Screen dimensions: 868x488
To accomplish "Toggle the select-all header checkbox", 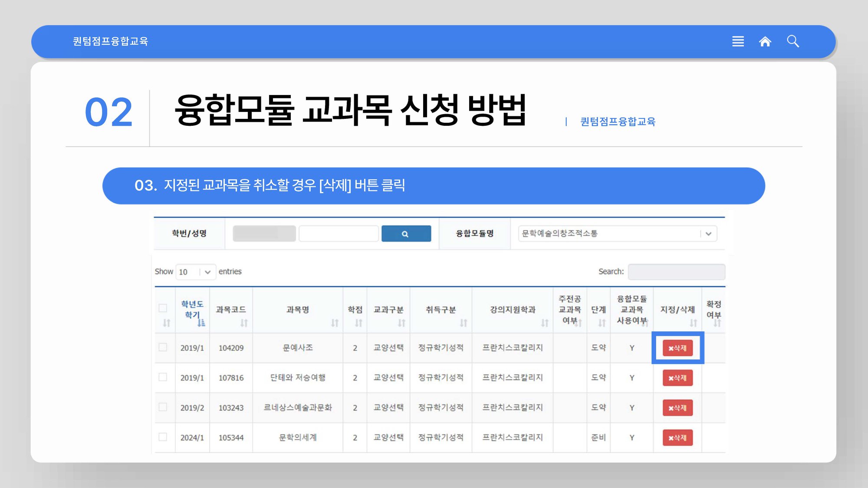I will (x=163, y=308).
